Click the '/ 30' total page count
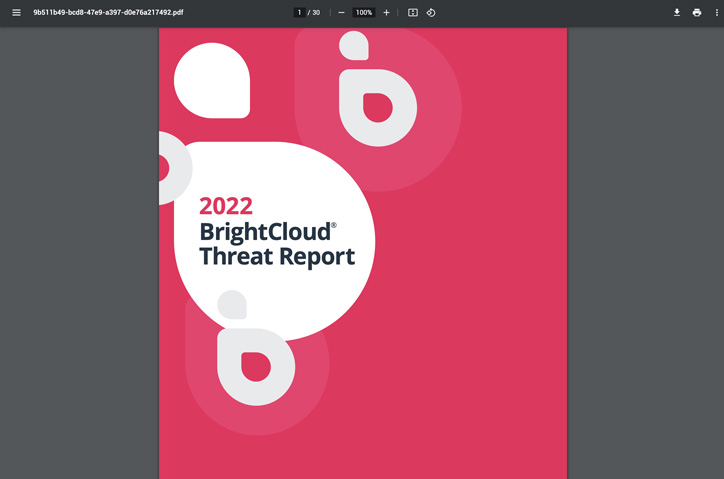 point(314,12)
